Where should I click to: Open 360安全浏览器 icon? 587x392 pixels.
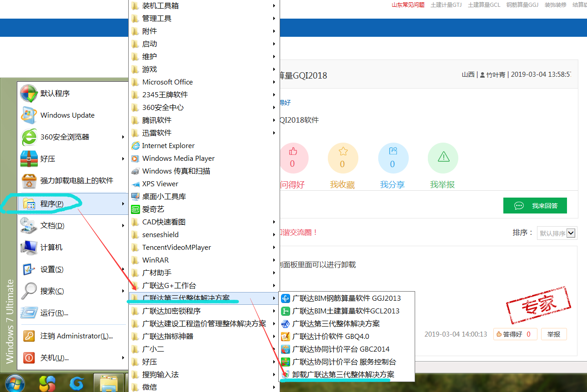pos(29,137)
